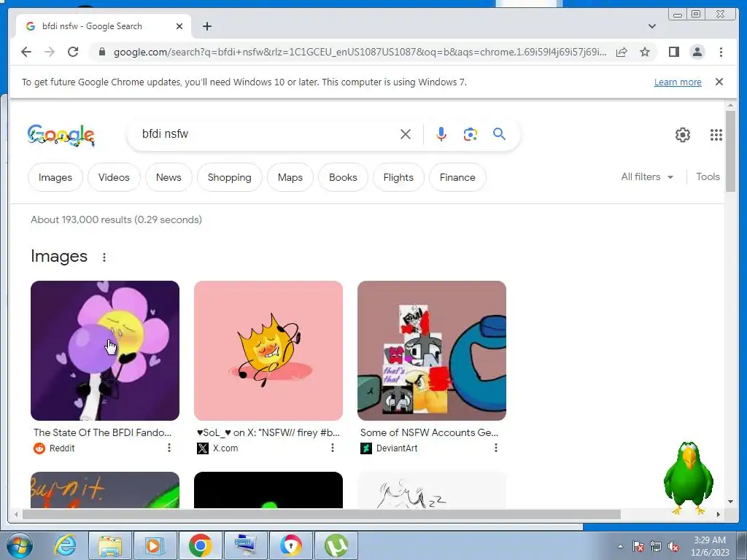Switch to the Finance filter
This screenshot has width=747, height=560.
457,177
